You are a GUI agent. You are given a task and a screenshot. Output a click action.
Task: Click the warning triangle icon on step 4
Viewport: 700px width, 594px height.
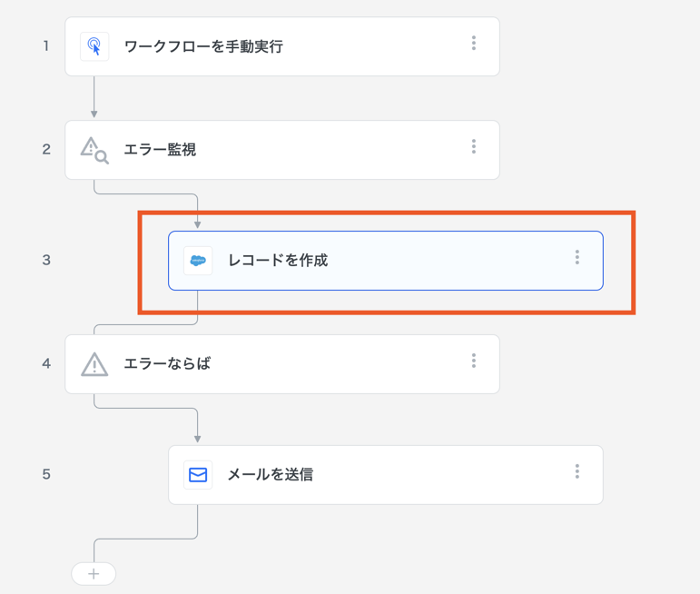[94, 364]
